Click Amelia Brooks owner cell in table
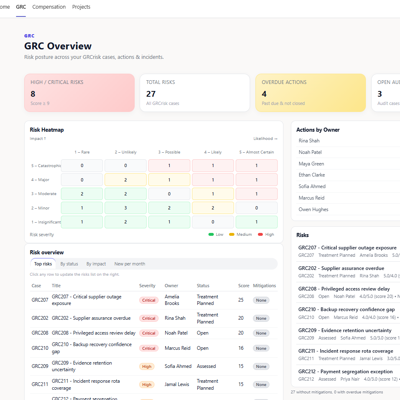This screenshot has height=400, width=400. [172, 300]
